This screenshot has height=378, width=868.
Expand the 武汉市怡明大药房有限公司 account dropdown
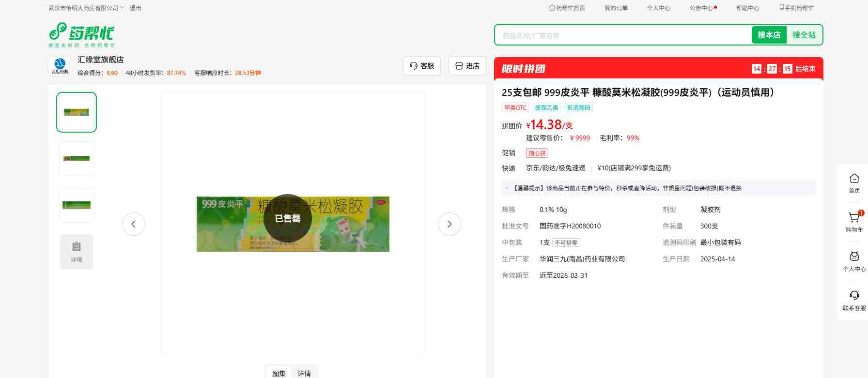(86, 8)
